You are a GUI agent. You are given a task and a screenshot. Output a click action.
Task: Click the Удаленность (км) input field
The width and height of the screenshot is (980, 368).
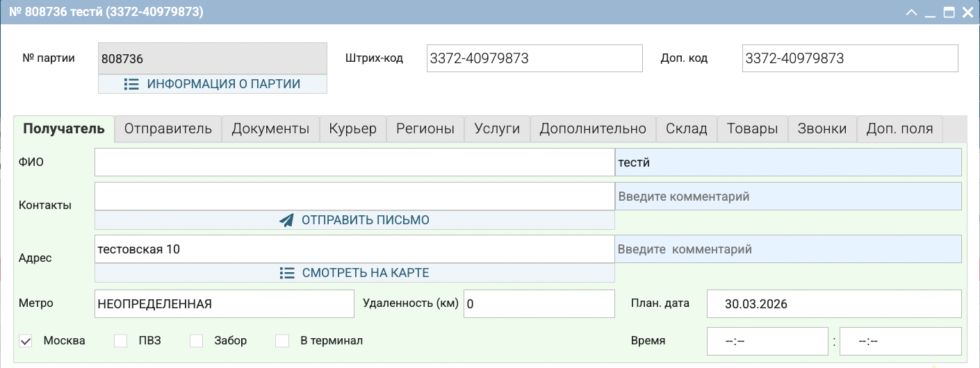pyautogui.click(x=539, y=304)
